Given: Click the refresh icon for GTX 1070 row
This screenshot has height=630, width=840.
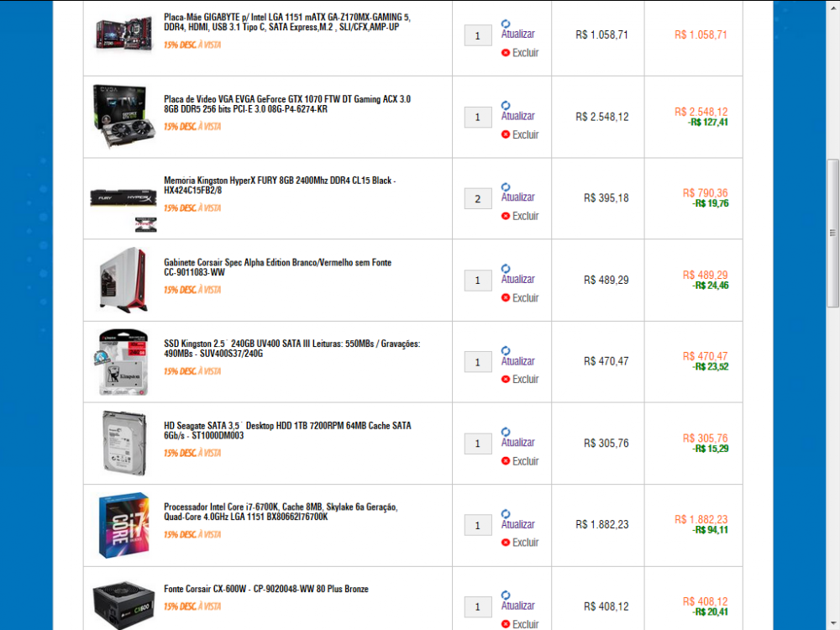Looking at the screenshot, I should tap(505, 106).
